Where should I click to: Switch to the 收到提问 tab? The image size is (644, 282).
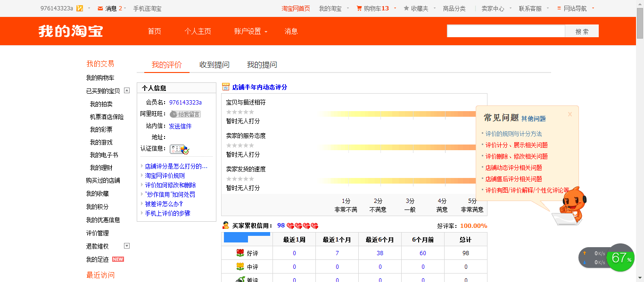click(215, 65)
